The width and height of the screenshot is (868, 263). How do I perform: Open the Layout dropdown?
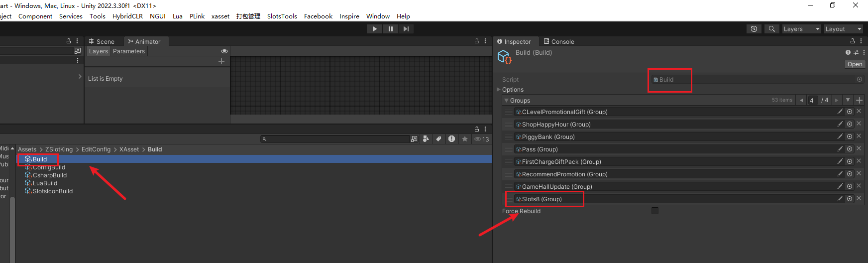click(x=843, y=29)
